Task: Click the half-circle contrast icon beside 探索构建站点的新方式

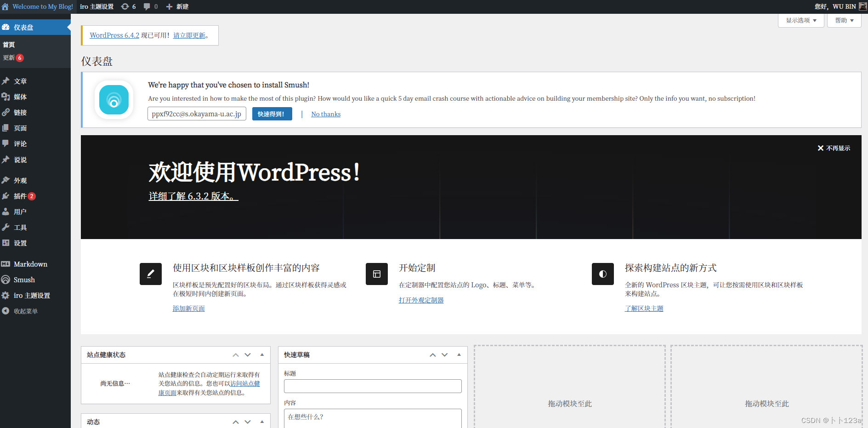Action: (603, 274)
